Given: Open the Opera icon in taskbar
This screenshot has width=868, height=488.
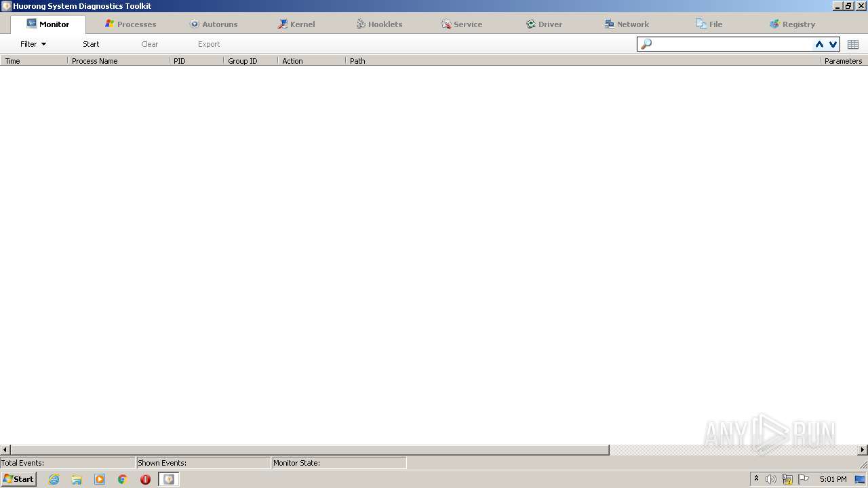Looking at the screenshot, I should coord(145,479).
